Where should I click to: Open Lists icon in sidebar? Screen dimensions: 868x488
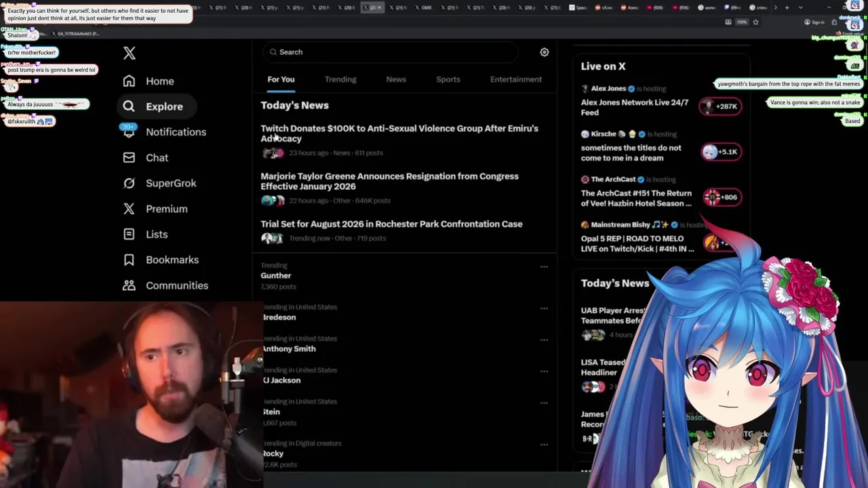point(129,234)
